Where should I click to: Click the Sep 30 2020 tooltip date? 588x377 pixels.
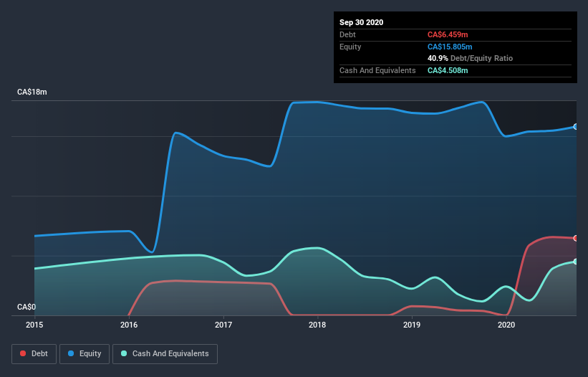tap(362, 22)
